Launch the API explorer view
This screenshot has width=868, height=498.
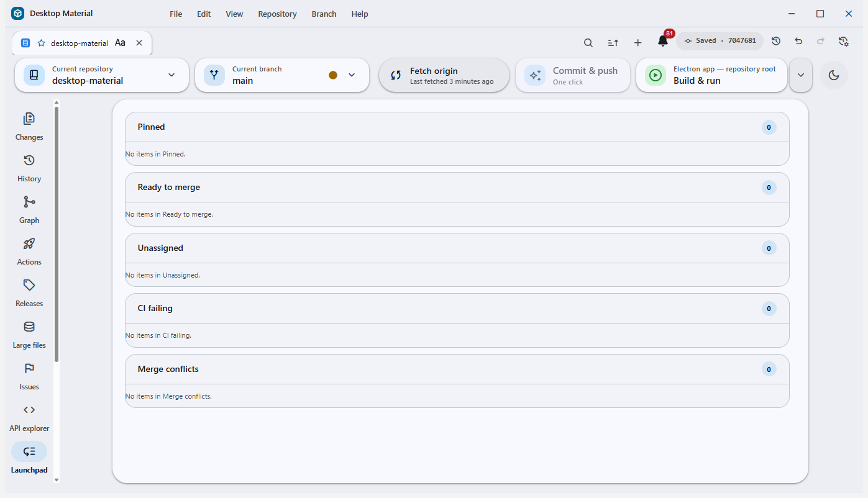point(29,417)
